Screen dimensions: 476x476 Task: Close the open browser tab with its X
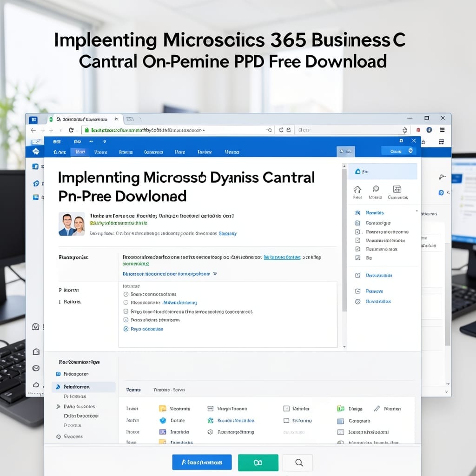pyautogui.click(x=116, y=119)
